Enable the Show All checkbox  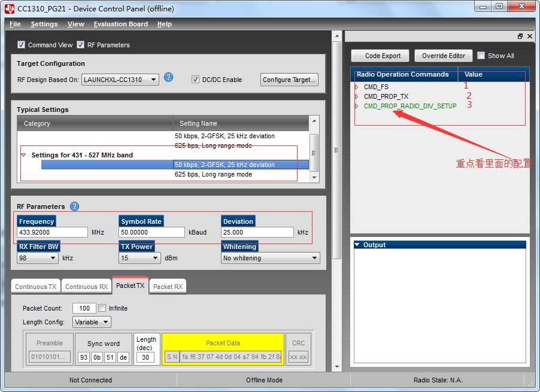(x=481, y=56)
